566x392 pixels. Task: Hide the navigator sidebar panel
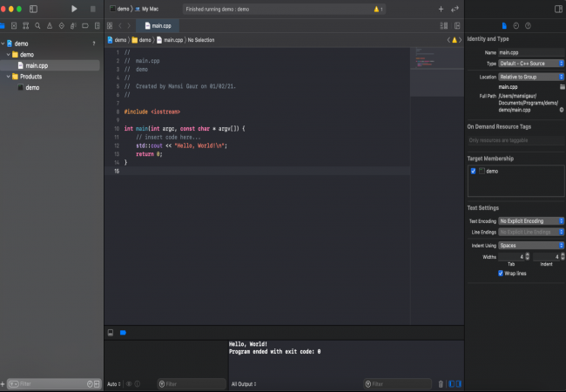[x=33, y=9]
